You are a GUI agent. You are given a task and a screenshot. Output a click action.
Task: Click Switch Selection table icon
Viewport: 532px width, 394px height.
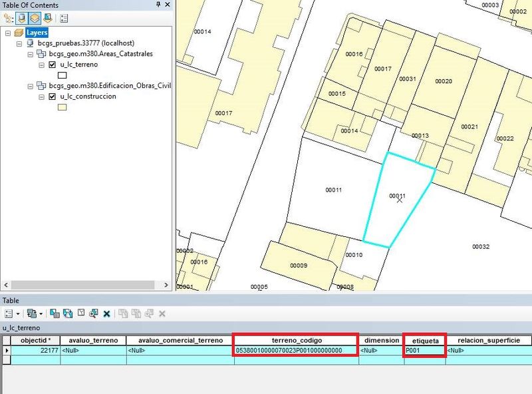(68, 313)
